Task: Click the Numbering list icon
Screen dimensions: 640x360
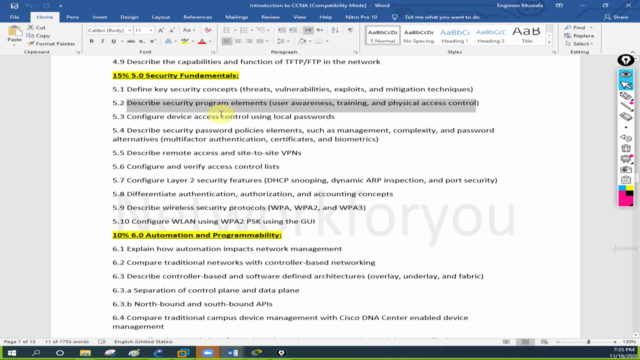Action: (x=244, y=30)
